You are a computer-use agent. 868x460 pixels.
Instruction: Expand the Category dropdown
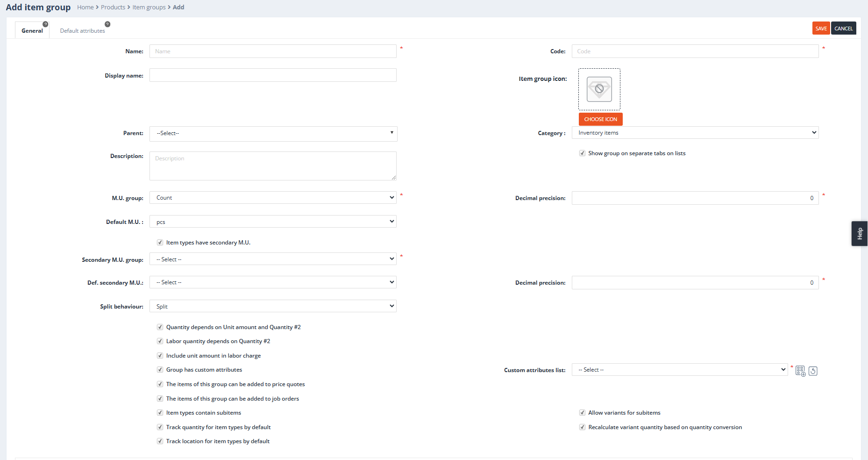coord(695,133)
